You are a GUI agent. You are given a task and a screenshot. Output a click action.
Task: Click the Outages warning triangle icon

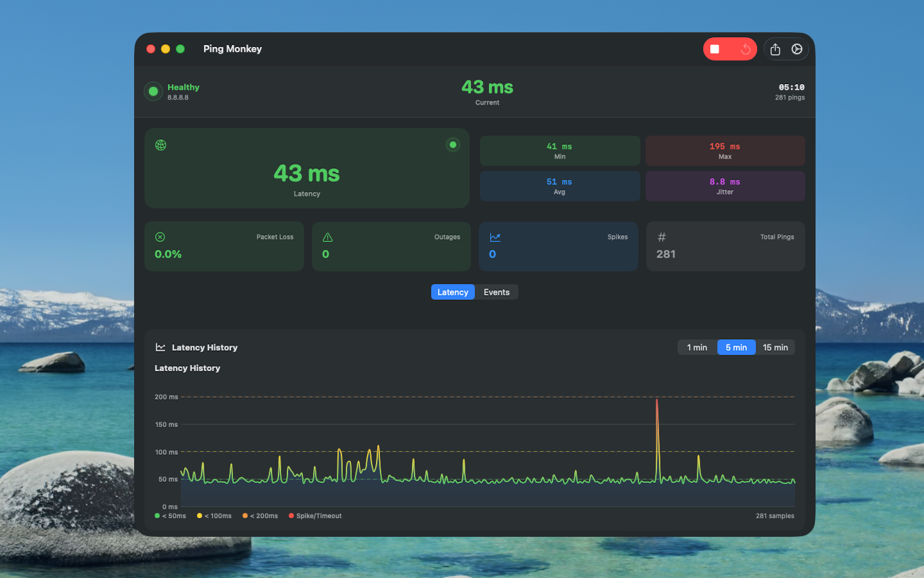(327, 237)
